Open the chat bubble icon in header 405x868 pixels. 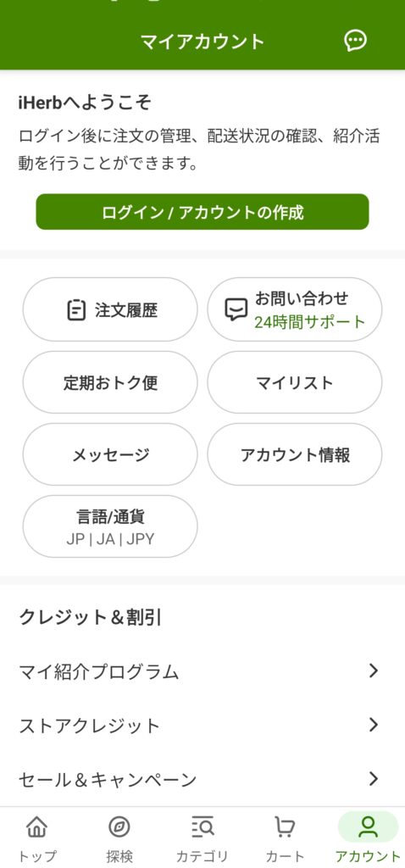tap(355, 41)
